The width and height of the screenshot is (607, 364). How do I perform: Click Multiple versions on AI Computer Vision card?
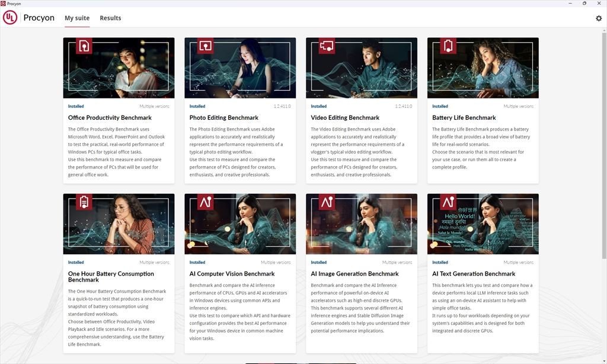(x=276, y=262)
